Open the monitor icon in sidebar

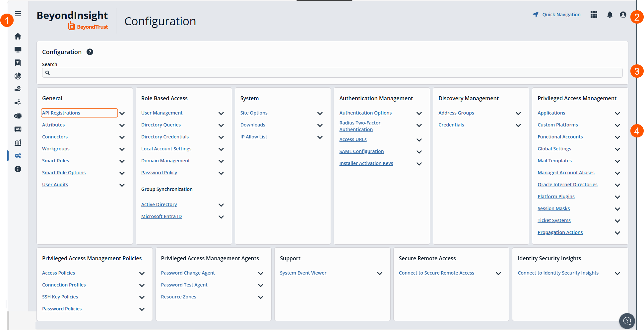pos(18,49)
